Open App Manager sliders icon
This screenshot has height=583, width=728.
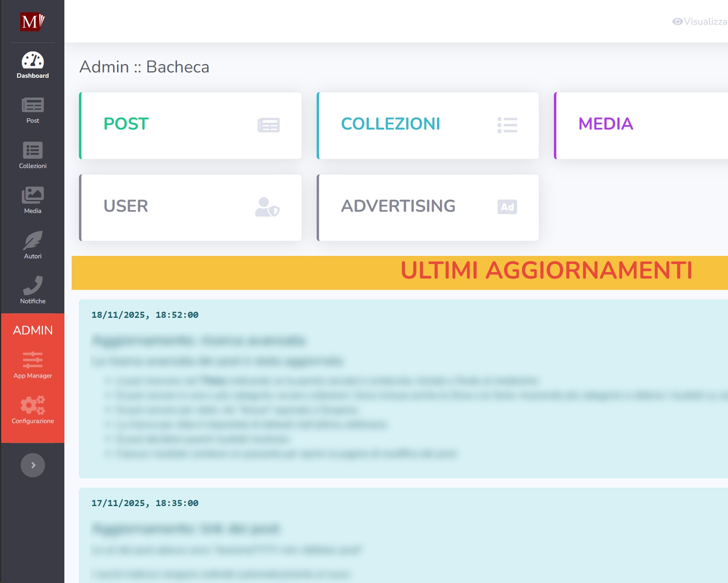coord(32,360)
